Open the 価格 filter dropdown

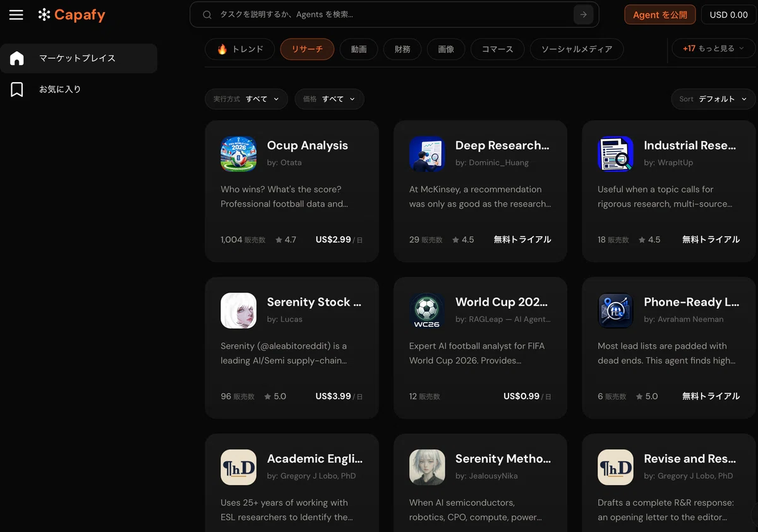tap(329, 99)
